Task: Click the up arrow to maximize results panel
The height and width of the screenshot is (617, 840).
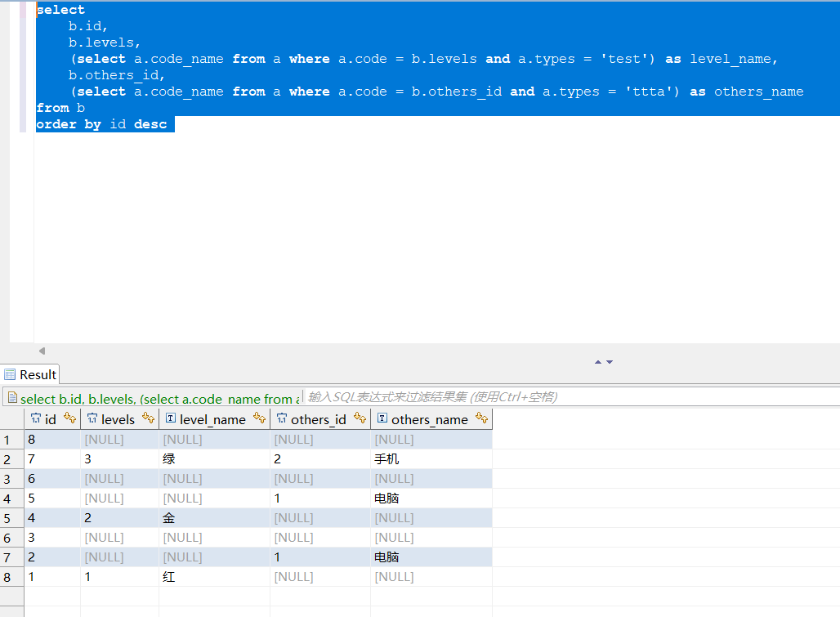Action: tap(598, 362)
